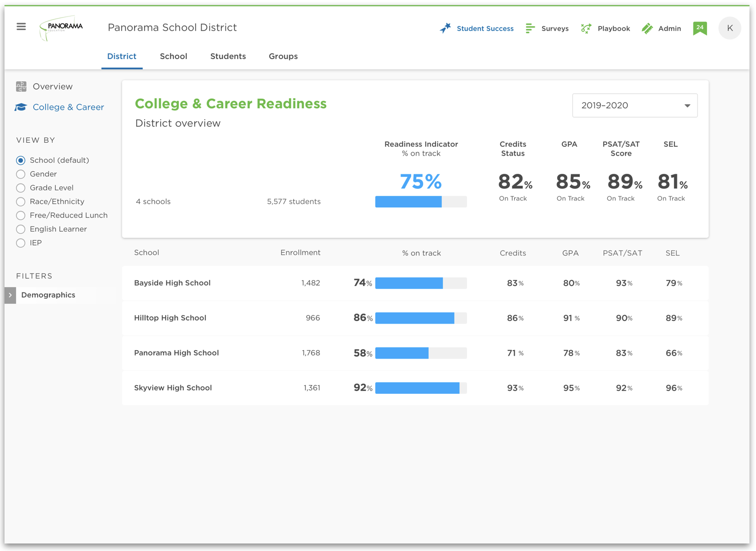Select Grade Level view by option
The image size is (756, 551).
[21, 188]
